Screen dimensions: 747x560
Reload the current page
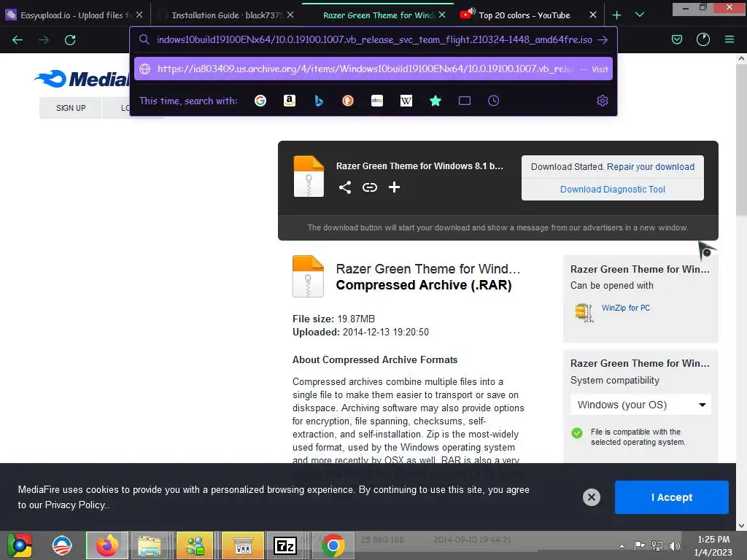click(70, 40)
